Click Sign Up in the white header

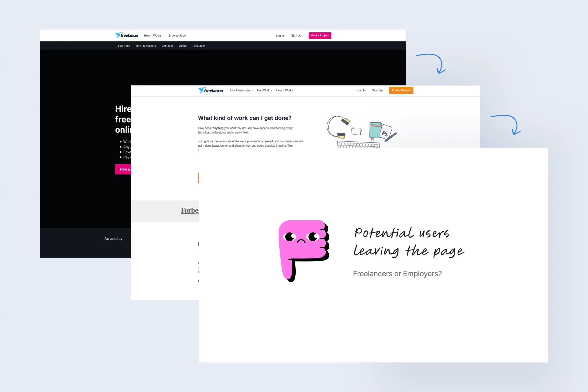point(377,91)
